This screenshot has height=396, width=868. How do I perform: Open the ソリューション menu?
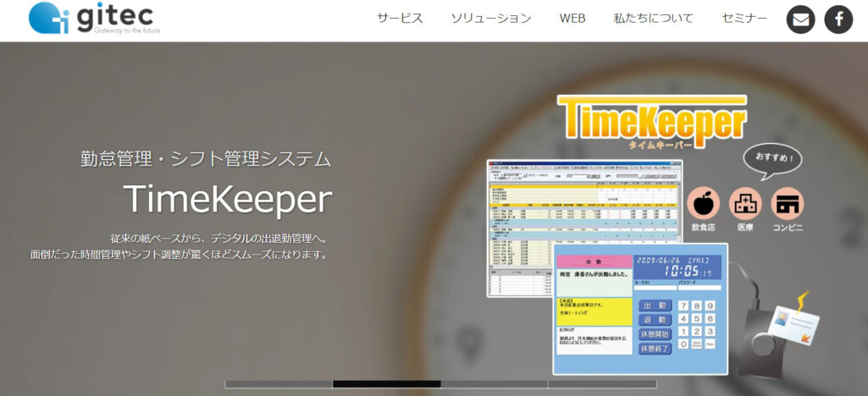[491, 19]
